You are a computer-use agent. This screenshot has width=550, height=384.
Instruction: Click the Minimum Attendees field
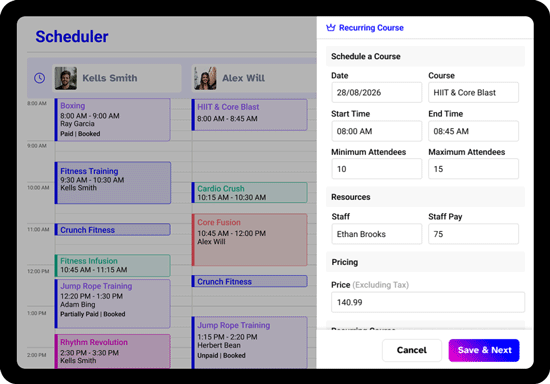click(x=376, y=169)
